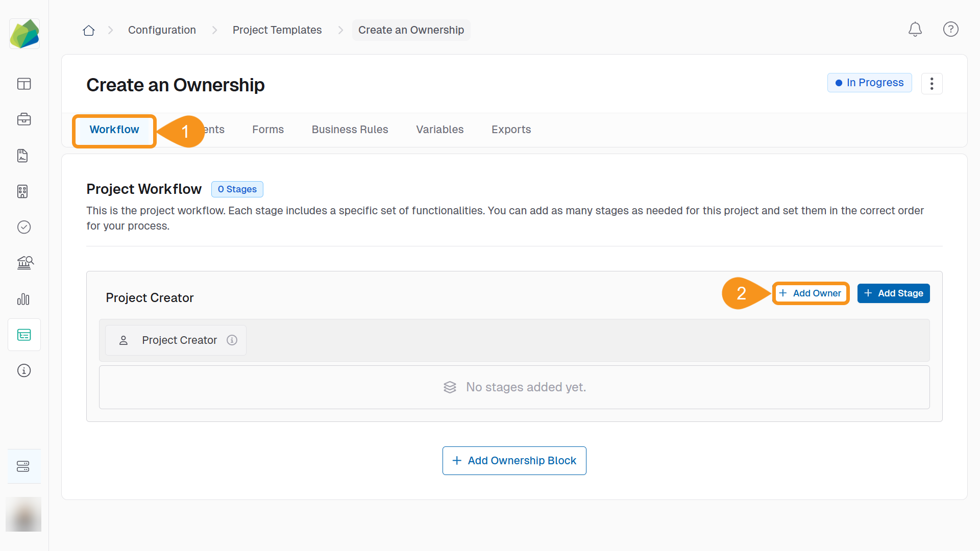Open the Business Rules tab
The width and height of the screenshot is (980, 551).
coord(350,130)
